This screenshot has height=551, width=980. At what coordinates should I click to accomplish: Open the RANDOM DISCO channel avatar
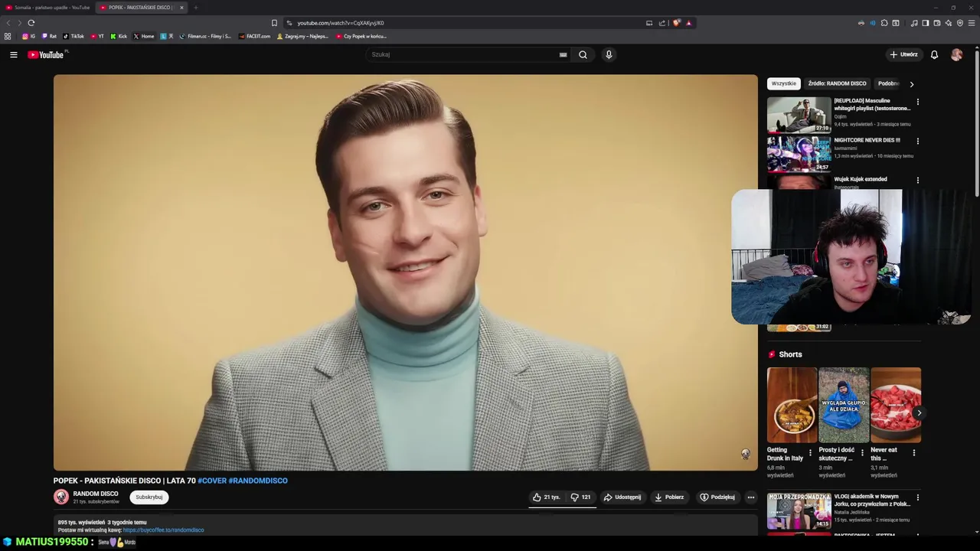click(61, 497)
